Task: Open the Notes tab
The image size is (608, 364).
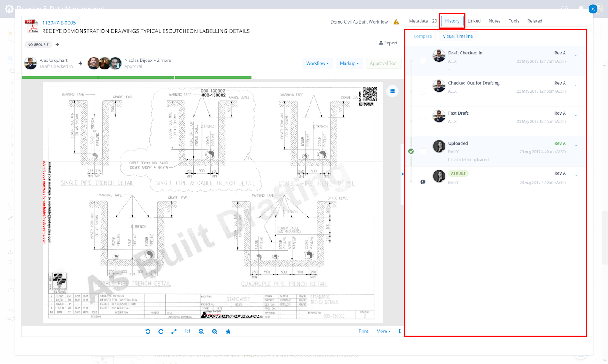Action: [x=494, y=21]
